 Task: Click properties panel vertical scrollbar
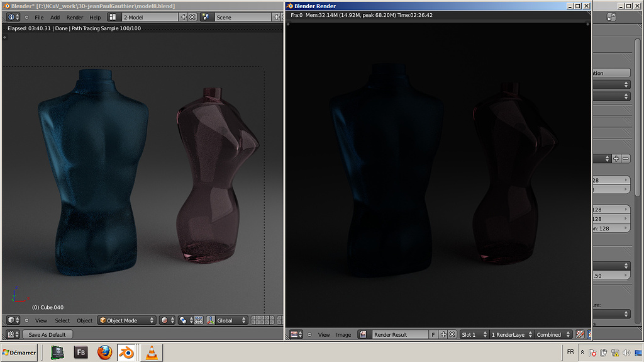click(638, 117)
